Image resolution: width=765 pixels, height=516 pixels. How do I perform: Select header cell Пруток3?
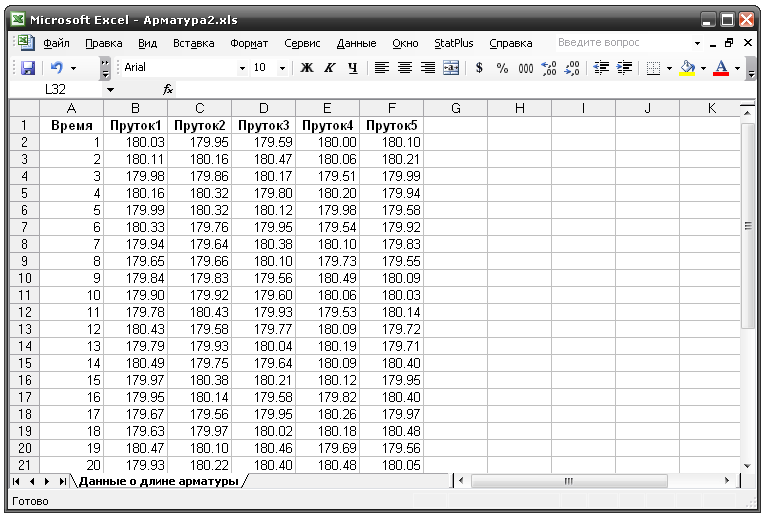[x=263, y=125]
